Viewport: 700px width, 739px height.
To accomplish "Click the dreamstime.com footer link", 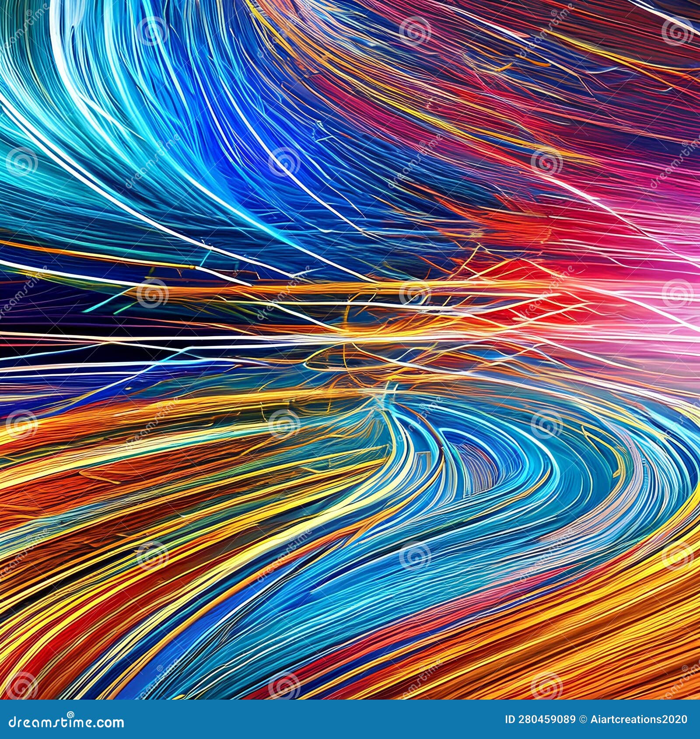I will tap(65, 720).
